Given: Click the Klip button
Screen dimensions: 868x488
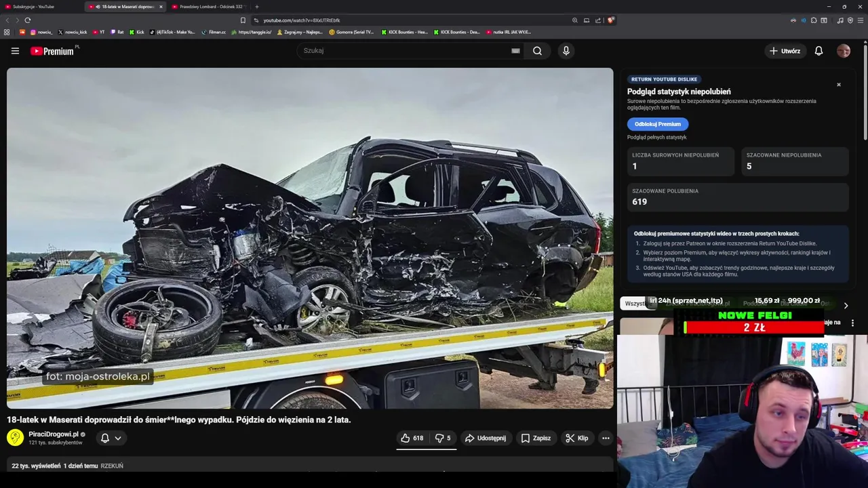Looking at the screenshot, I should pos(577,439).
